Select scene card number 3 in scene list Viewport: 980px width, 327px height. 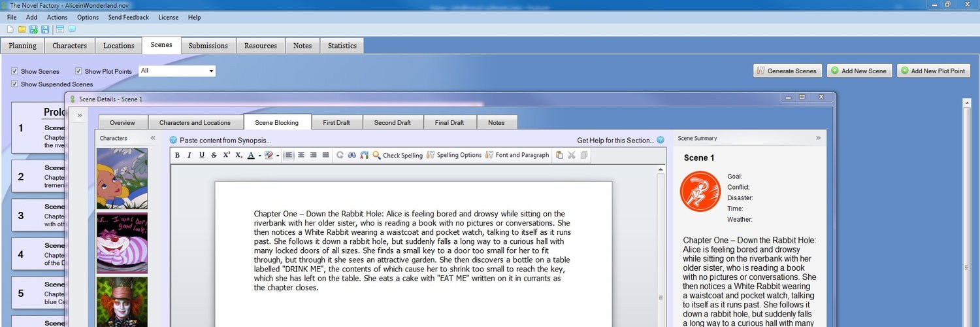[x=38, y=215]
